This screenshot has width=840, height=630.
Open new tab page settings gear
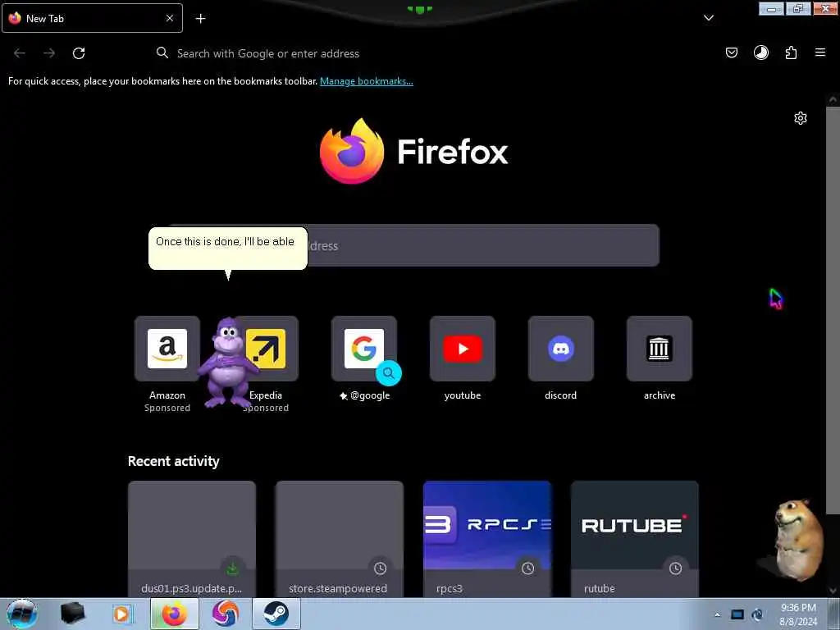point(801,118)
